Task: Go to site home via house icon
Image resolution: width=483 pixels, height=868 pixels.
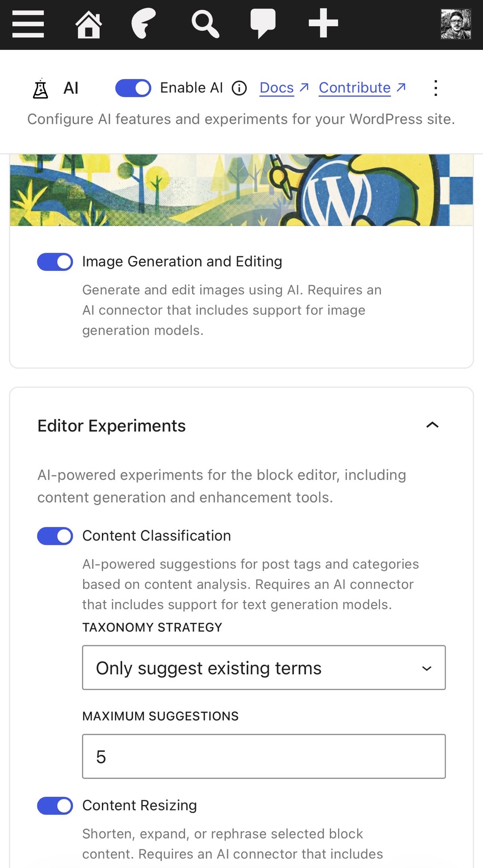Action: [89, 25]
